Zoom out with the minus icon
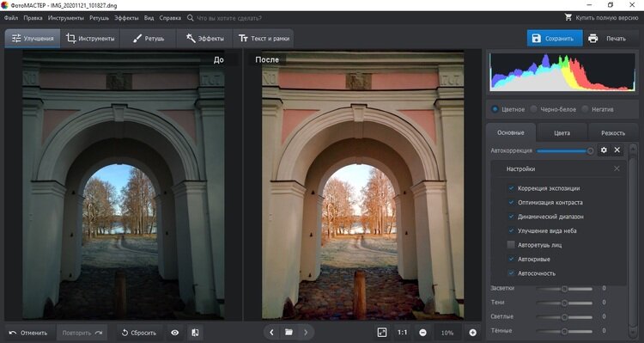Screen dimensions: 644x343 [422, 333]
